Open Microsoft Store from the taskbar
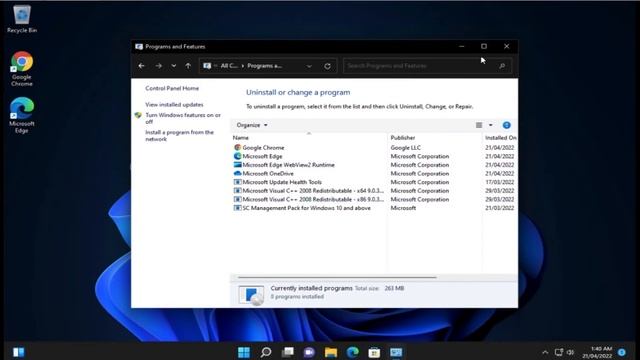 coord(374,352)
